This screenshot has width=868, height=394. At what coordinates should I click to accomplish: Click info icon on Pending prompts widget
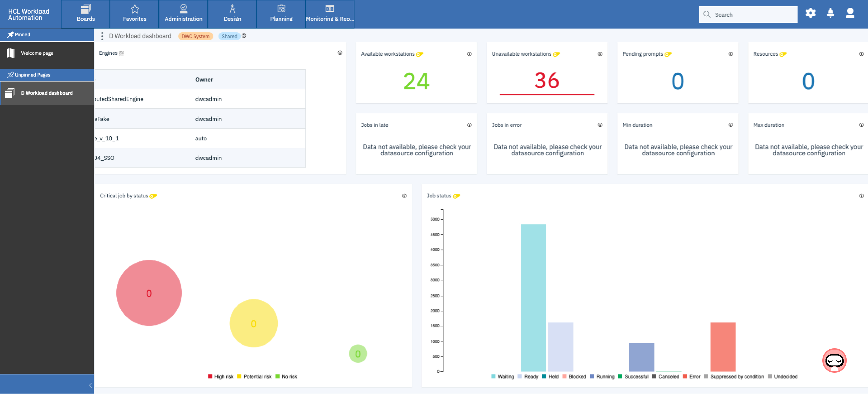point(730,54)
